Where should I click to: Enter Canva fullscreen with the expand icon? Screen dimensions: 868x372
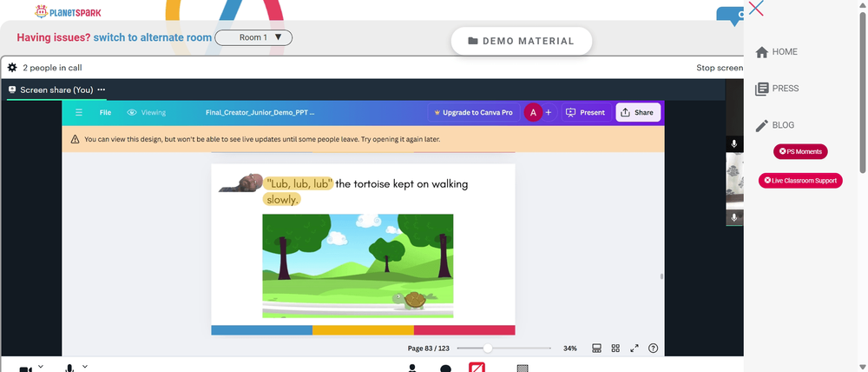point(635,349)
